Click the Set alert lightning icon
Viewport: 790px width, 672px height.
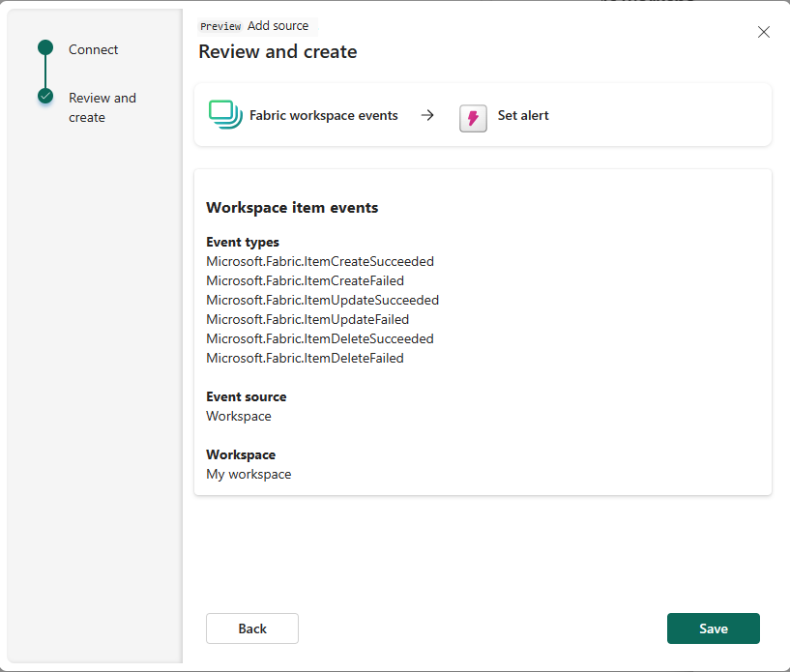pos(473,118)
